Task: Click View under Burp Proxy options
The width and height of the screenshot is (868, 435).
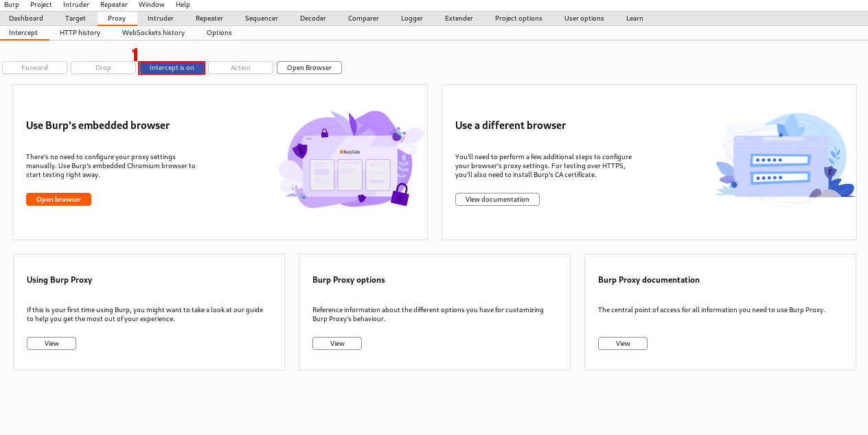Action: tap(337, 344)
